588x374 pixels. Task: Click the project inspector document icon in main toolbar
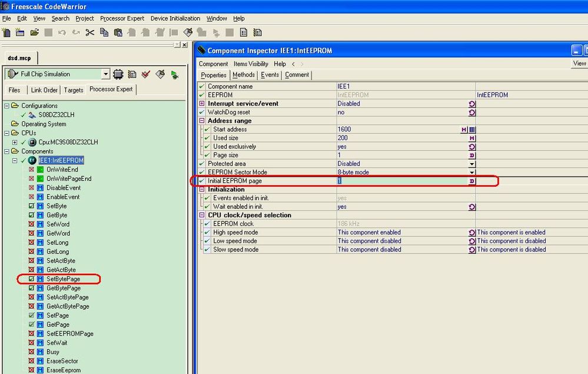244,32
